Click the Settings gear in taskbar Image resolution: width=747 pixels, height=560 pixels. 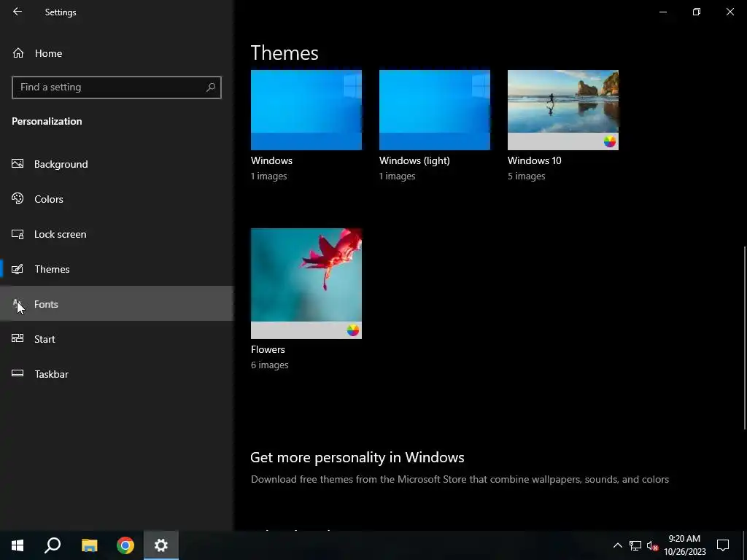click(161, 545)
